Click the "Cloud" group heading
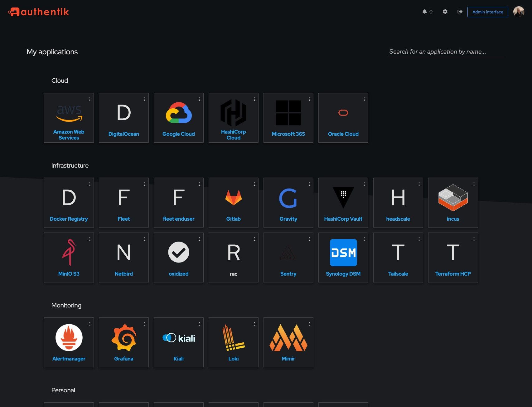 coord(60,81)
